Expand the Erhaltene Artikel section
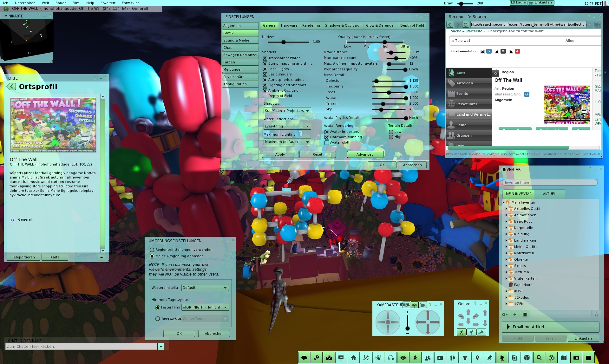 [550, 327]
